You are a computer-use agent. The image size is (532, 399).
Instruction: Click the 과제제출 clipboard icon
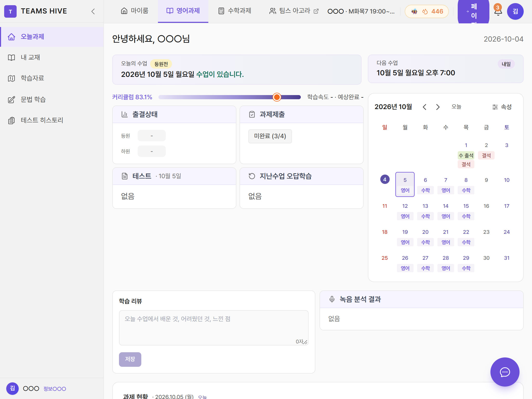click(252, 114)
